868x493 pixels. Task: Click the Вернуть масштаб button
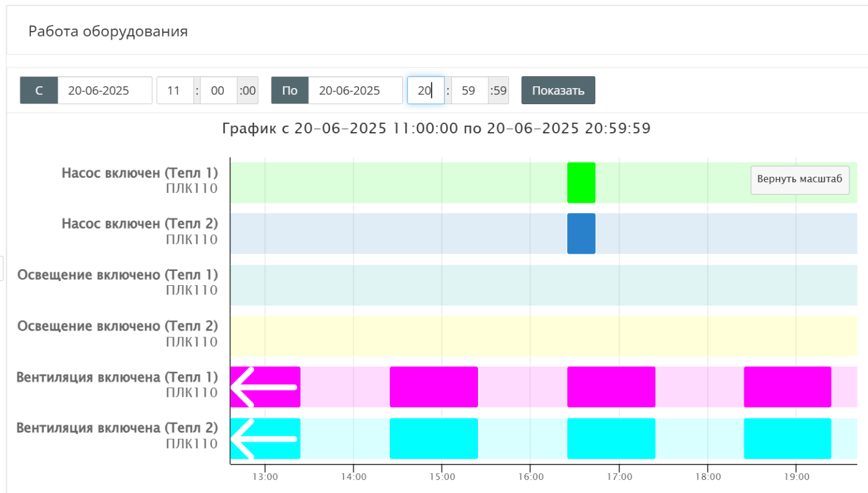pyautogui.click(x=799, y=180)
